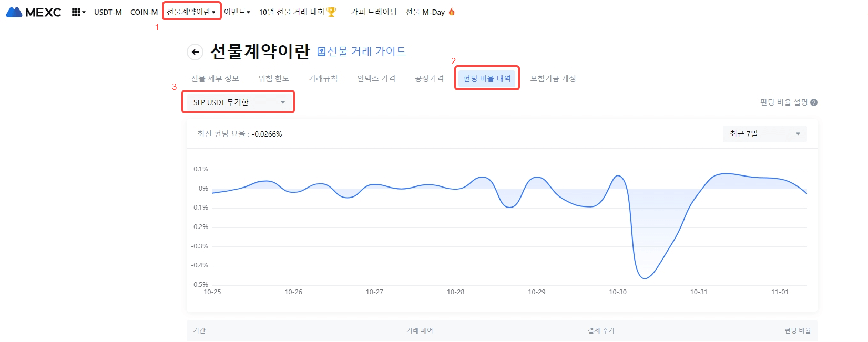Expand the 선물계약이란 dropdown menu
The height and width of the screenshot is (342, 868).
click(191, 12)
